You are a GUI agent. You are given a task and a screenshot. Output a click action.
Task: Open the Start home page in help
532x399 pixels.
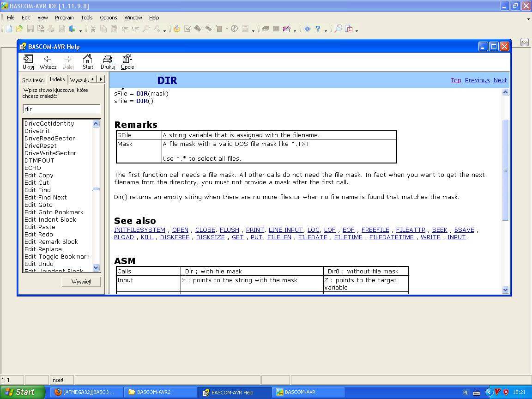coord(88,62)
